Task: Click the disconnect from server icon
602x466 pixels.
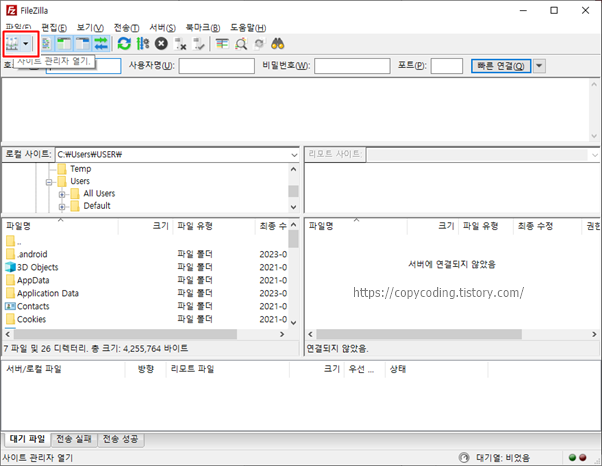Action: (180, 44)
